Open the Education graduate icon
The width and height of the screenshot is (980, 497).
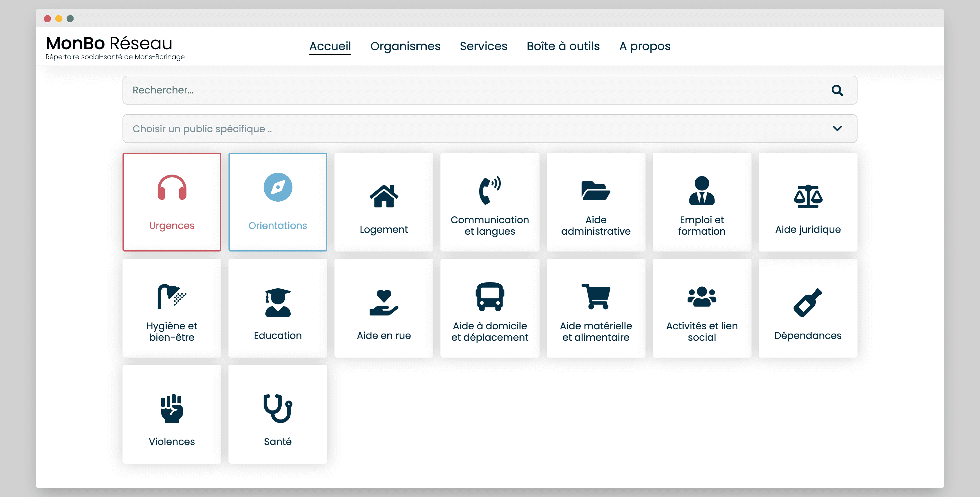(x=278, y=302)
